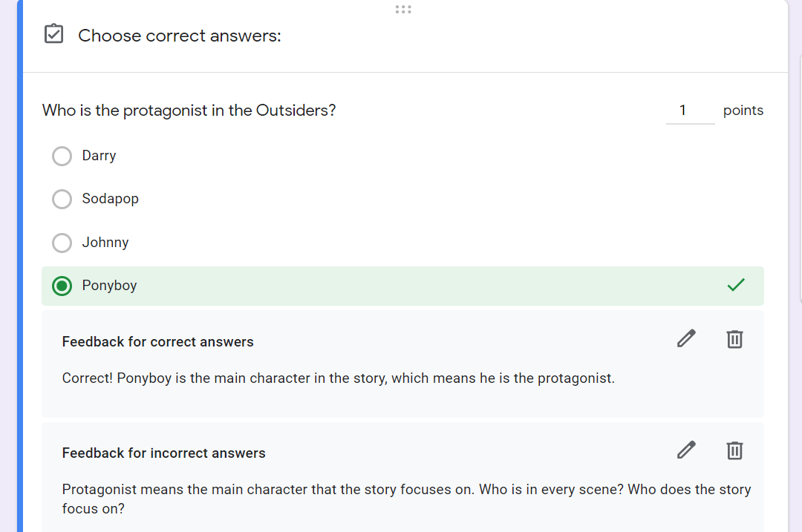This screenshot has width=802, height=532.
Task: Click the Ponyboy answer row
Action: coord(401,286)
